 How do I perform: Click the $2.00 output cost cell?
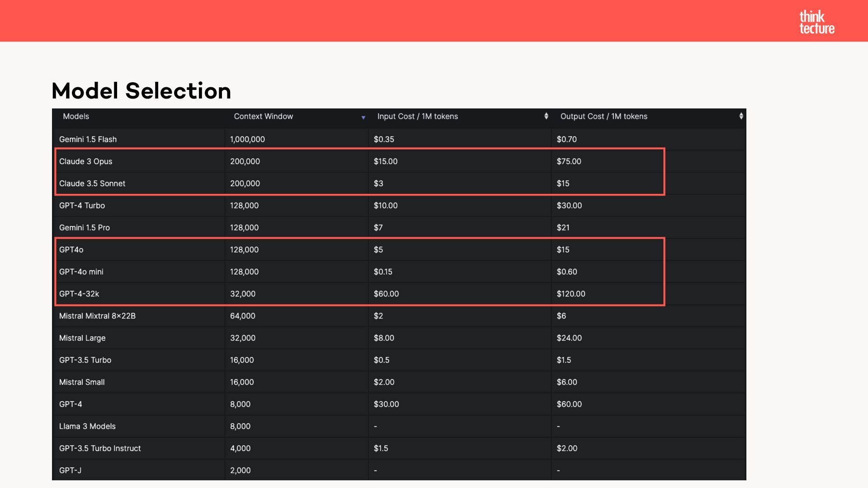click(x=567, y=449)
